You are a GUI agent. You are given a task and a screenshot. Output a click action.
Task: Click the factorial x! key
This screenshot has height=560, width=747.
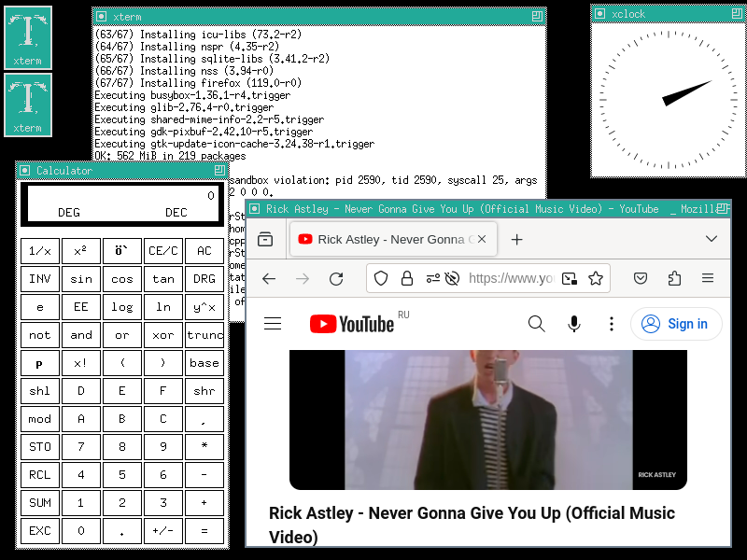click(x=81, y=363)
